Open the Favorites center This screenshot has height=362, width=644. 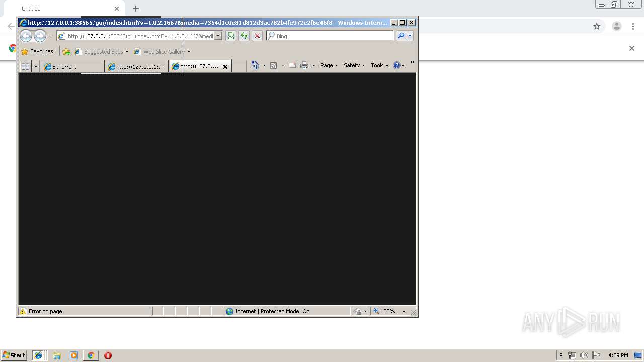click(37, 51)
